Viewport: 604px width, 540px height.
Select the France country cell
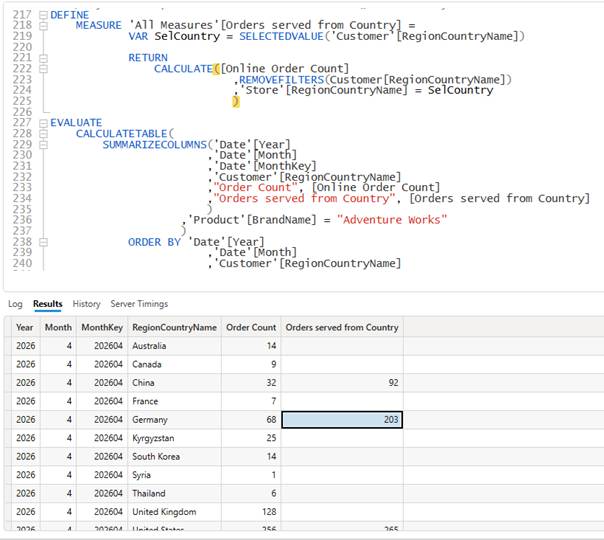pos(174,401)
